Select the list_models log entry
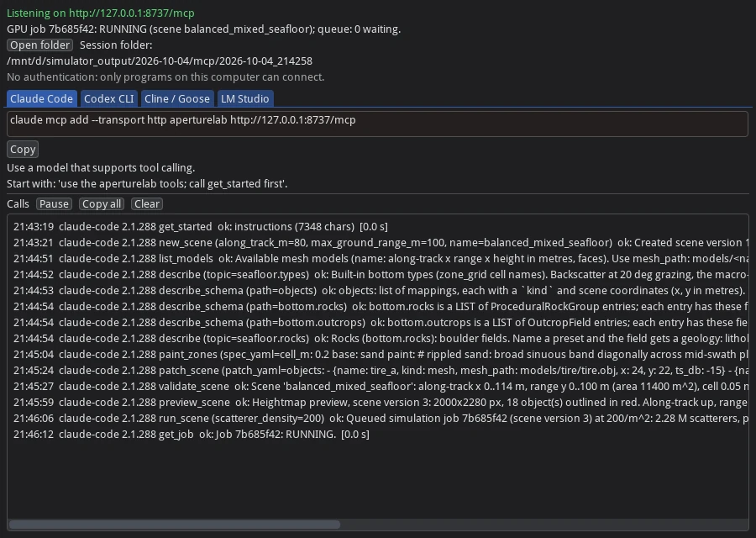Screen dimensions: 756x538 [x=381, y=258]
